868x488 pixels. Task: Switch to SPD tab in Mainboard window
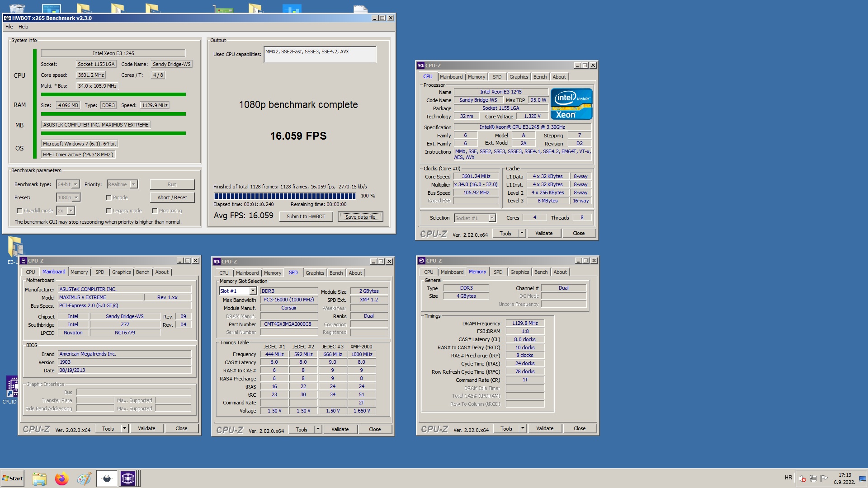[x=99, y=272]
